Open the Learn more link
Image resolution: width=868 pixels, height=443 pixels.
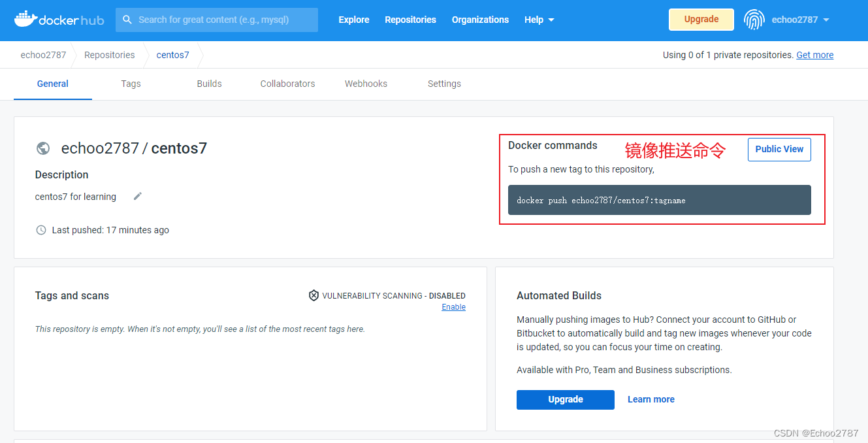[x=651, y=399]
